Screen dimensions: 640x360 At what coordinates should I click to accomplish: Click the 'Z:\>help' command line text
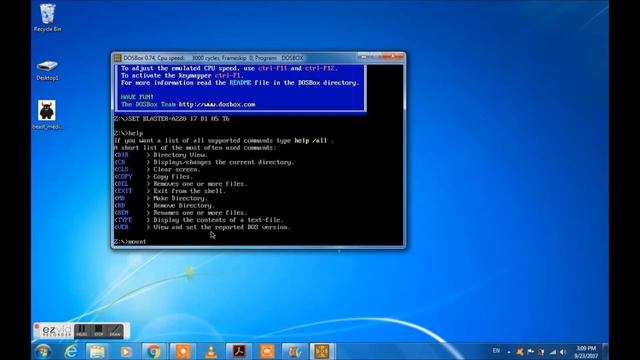129,133
